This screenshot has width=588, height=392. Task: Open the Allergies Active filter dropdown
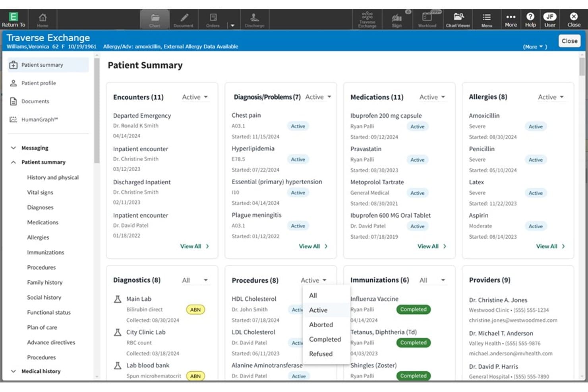(551, 97)
